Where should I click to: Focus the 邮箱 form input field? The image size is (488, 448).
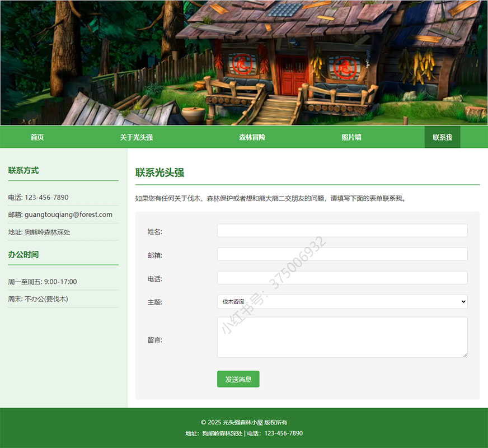pos(342,254)
